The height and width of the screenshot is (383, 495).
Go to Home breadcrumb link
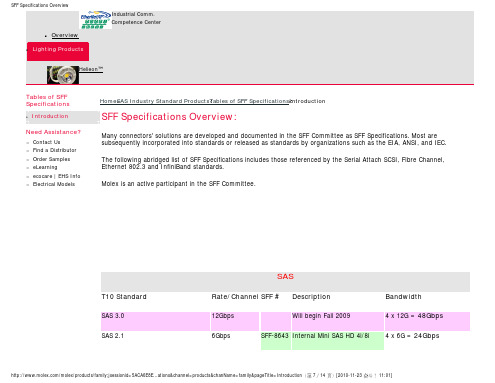click(x=108, y=101)
